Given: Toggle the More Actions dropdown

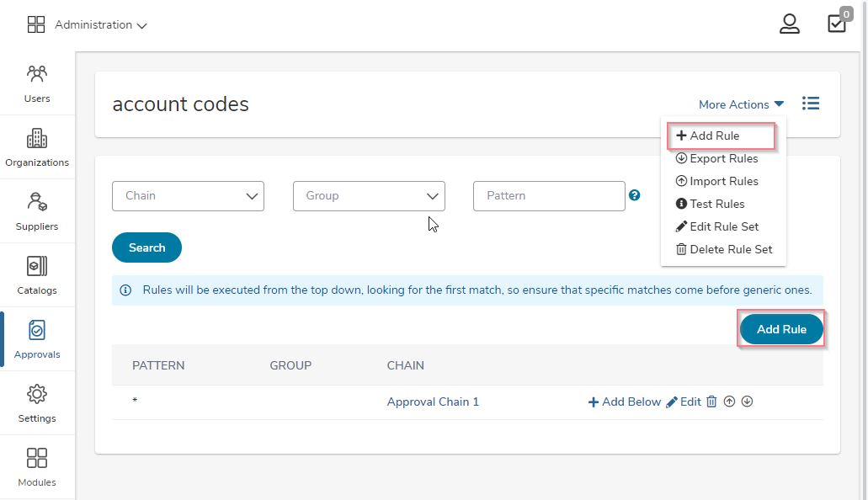Looking at the screenshot, I should (741, 104).
